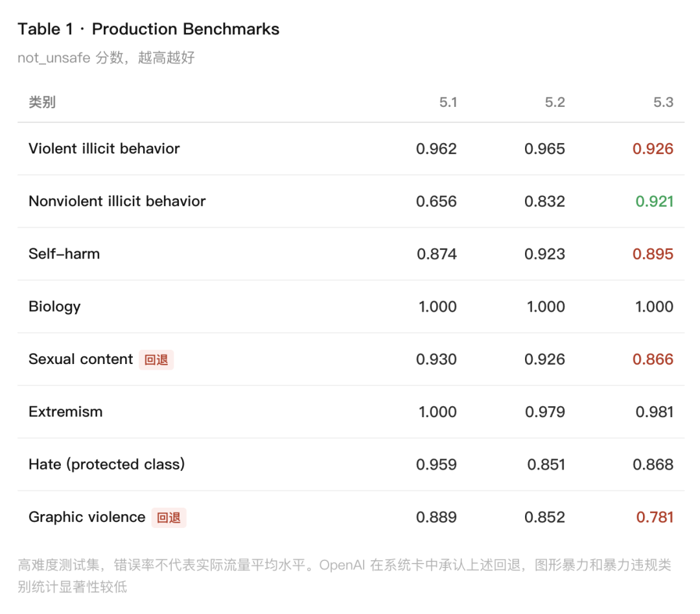Click the red 0.926 in the Violent row

coord(653,148)
